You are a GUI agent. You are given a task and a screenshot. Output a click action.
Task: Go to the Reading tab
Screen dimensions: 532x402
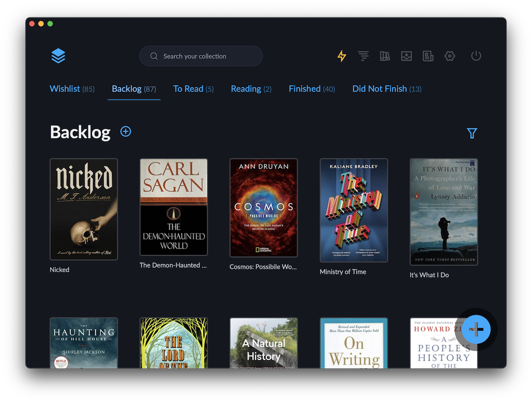point(251,89)
